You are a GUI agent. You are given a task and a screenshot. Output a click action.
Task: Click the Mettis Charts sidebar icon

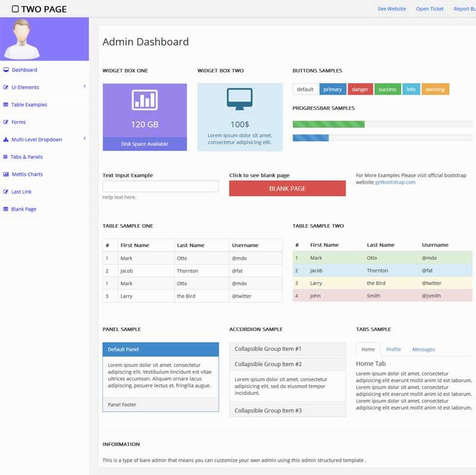coord(6,174)
